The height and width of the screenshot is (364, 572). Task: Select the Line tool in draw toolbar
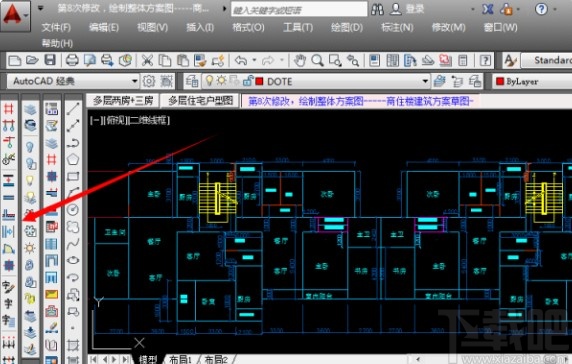(x=73, y=108)
